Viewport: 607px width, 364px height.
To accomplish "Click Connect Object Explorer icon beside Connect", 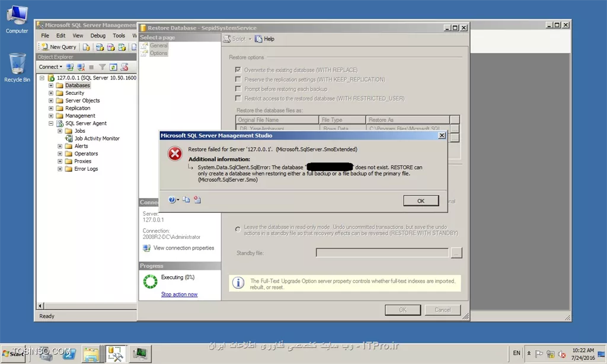I will [70, 67].
